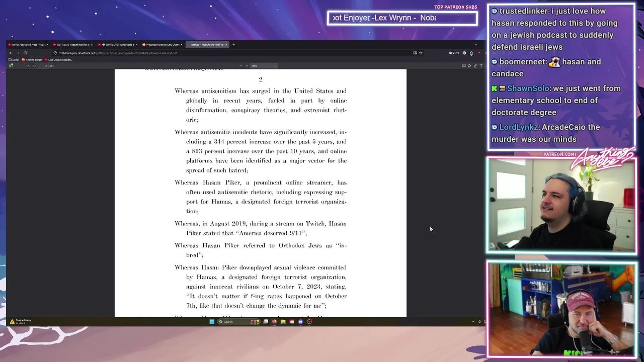Switch to the Progressive activist Gary tab
The image size is (644, 362).
pos(161,45)
